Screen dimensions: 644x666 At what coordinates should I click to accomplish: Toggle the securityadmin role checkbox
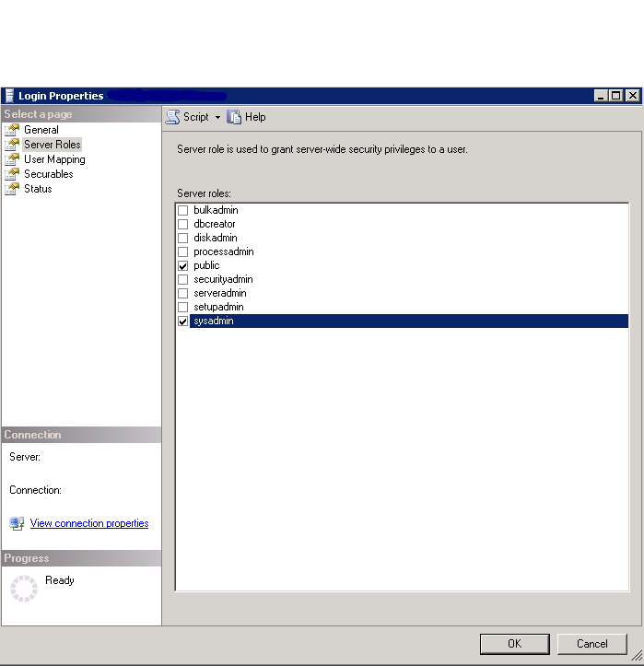click(x=182, y=280)
